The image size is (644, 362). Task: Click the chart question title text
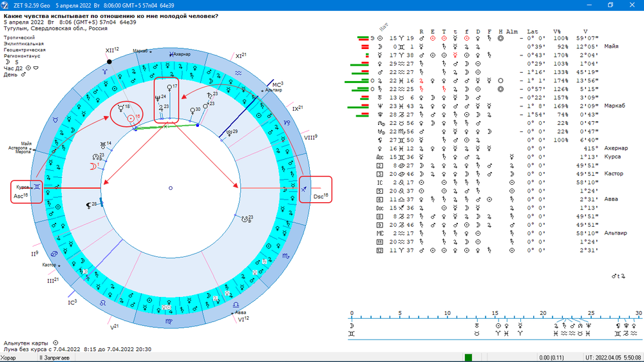pos(111,16)
